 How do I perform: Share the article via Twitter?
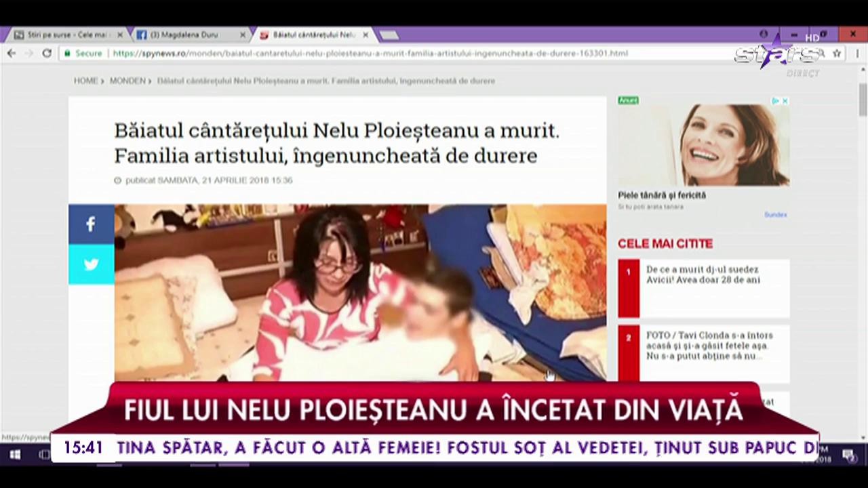point(91,264)
